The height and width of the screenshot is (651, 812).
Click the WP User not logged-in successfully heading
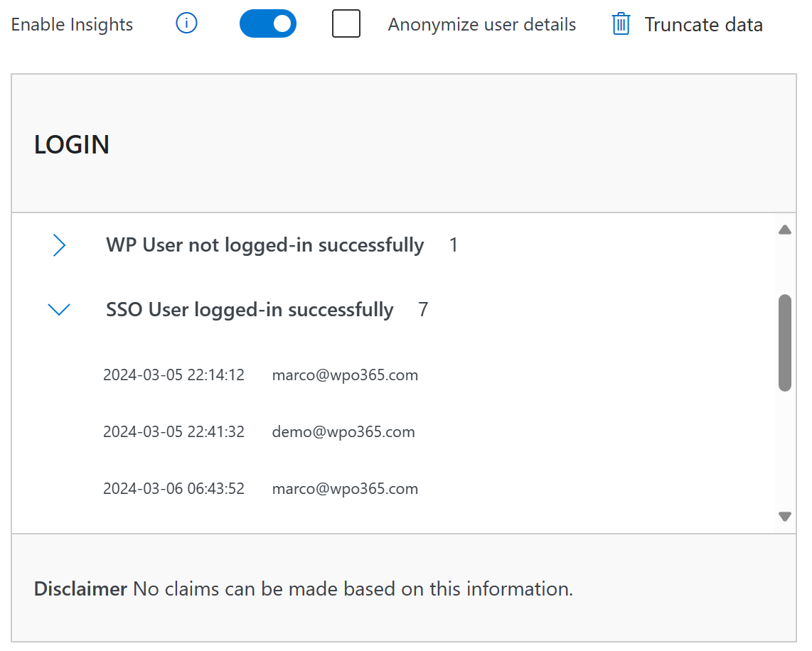tap(265, 244)
